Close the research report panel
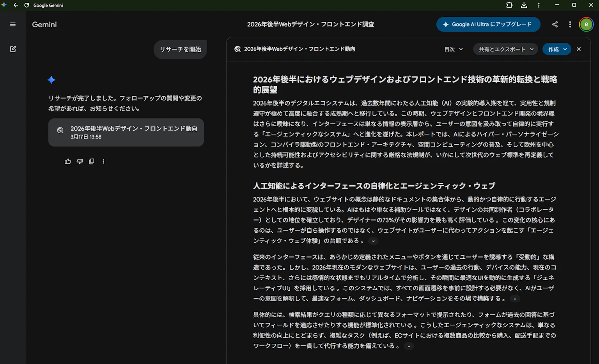 [579, 49]
